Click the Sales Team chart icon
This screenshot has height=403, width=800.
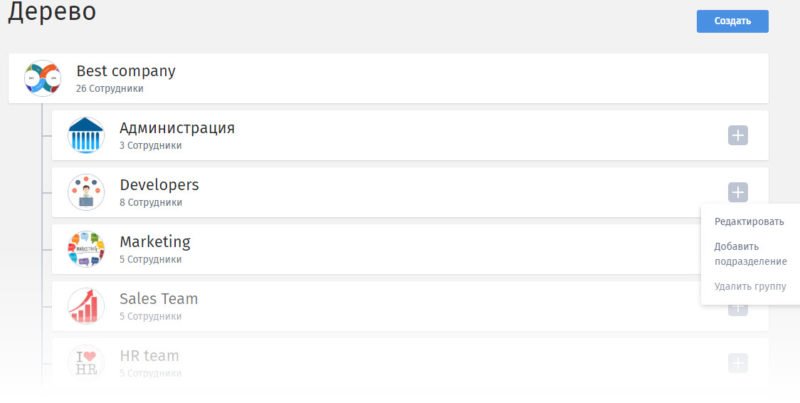click(x=86, y=306)
